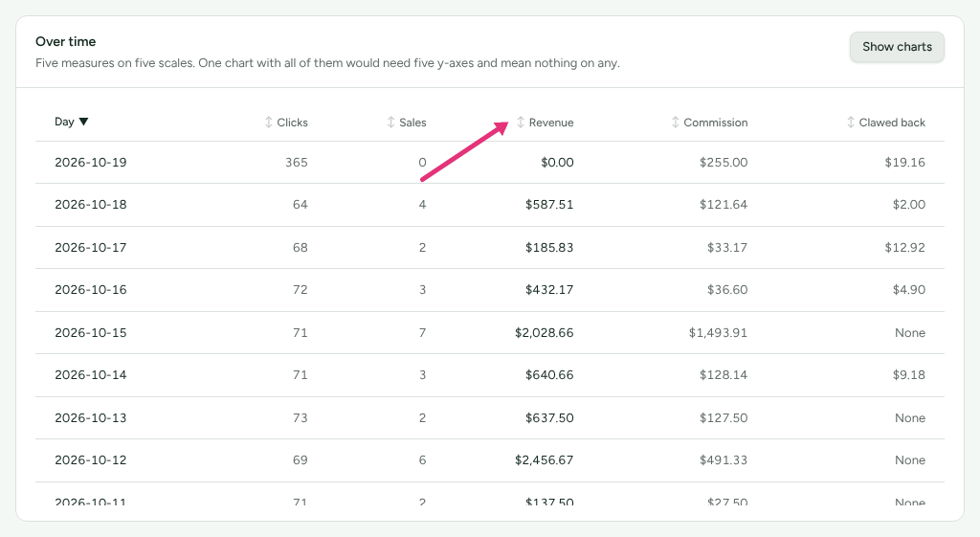Click the $637.50 revenue value

point(549,417)
